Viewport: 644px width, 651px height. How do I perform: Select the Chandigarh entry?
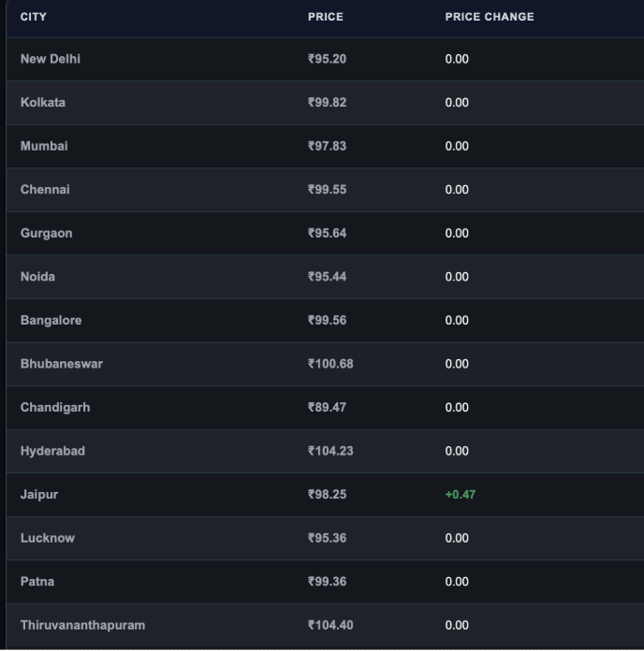pos(55,408)
